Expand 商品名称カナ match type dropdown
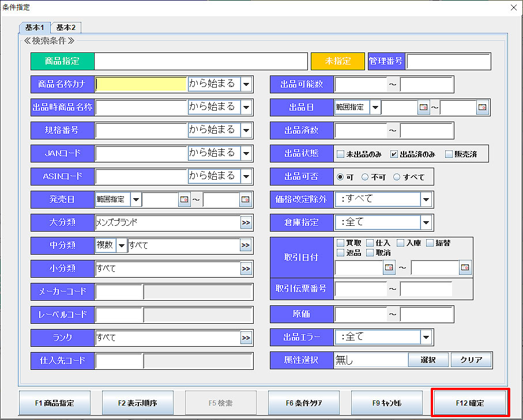Screen dimensions: 523x420 [x=246, y=84]
